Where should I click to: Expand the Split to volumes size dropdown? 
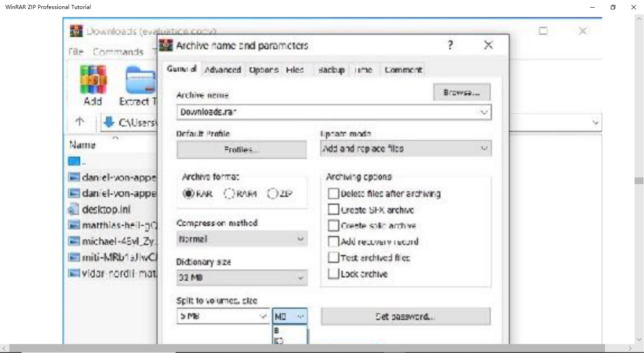pyautogui.click(x=263, y=316)
